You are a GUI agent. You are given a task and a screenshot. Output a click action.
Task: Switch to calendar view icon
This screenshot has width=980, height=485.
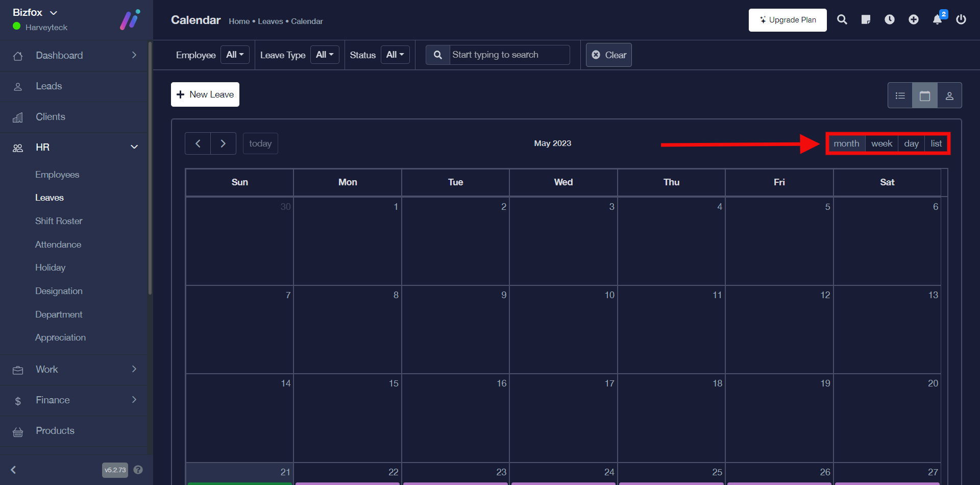(x=925, y=95)
